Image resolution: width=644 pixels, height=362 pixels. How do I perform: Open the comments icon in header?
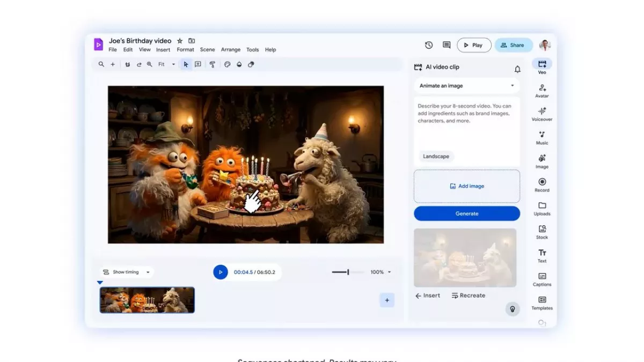click(447, 46)
